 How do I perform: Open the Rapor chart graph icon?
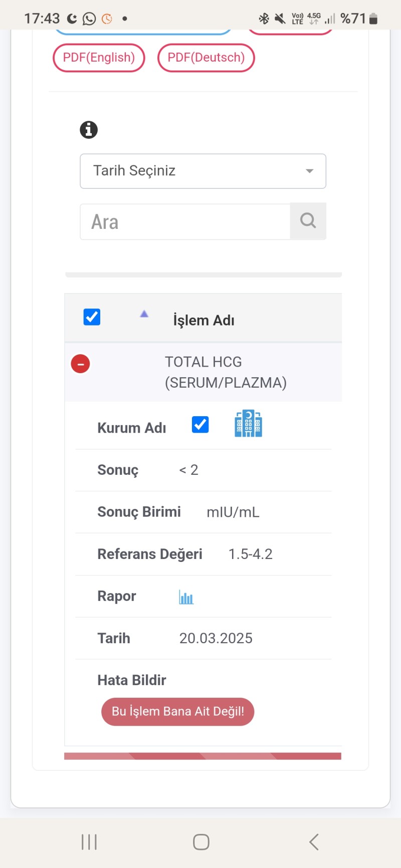tap(186, 597)
